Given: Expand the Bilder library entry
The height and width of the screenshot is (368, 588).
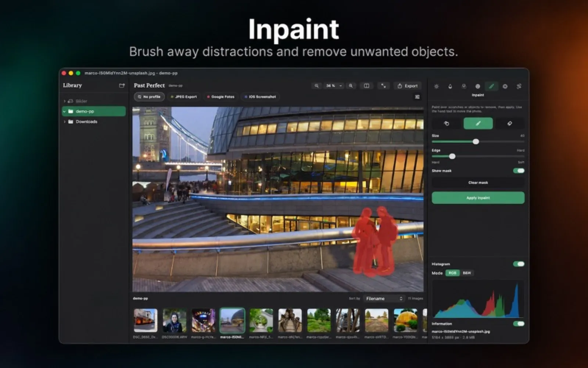Looking at the screenshot, I should (x=65, y=101).
